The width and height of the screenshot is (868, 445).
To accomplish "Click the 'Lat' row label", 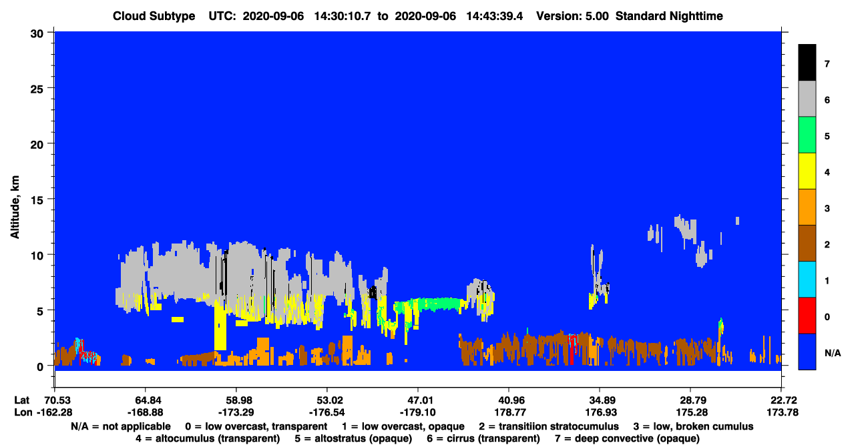I will pos(21,400).
